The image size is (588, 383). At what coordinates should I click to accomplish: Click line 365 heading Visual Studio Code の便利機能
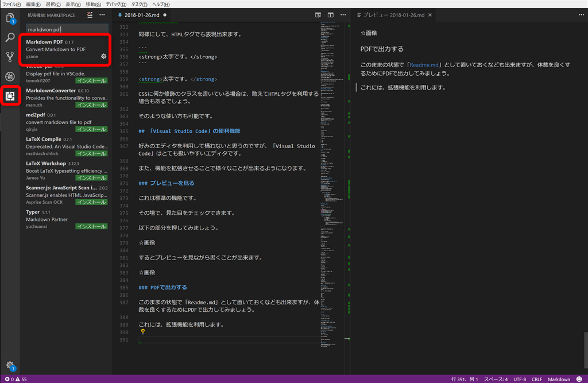(189, 131)
